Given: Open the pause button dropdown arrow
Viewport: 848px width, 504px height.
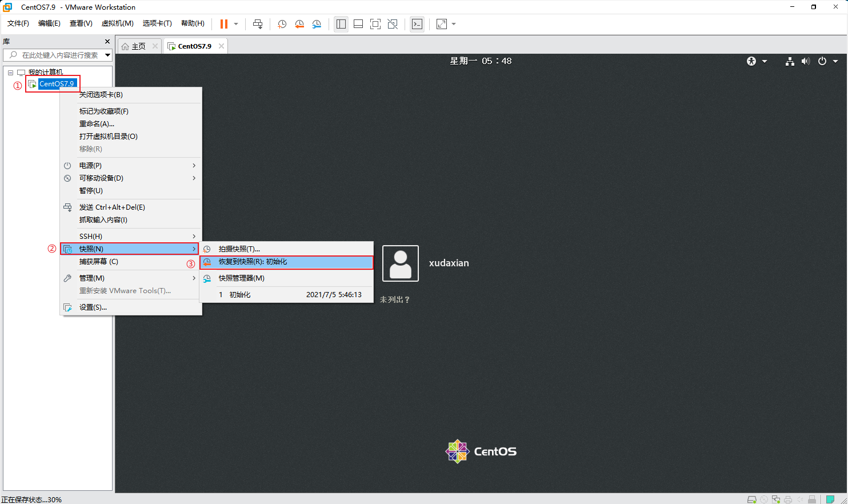Looking at the screenshot, I should 236,24.
